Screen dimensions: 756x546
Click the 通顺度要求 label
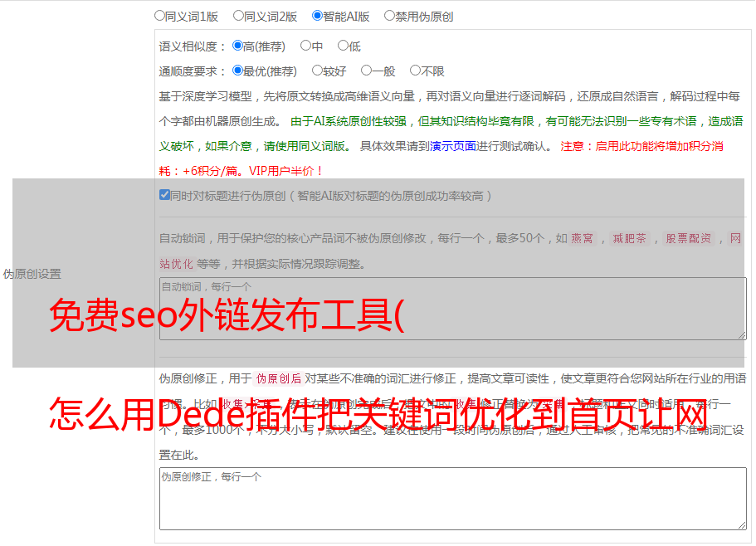click(192, 71)
